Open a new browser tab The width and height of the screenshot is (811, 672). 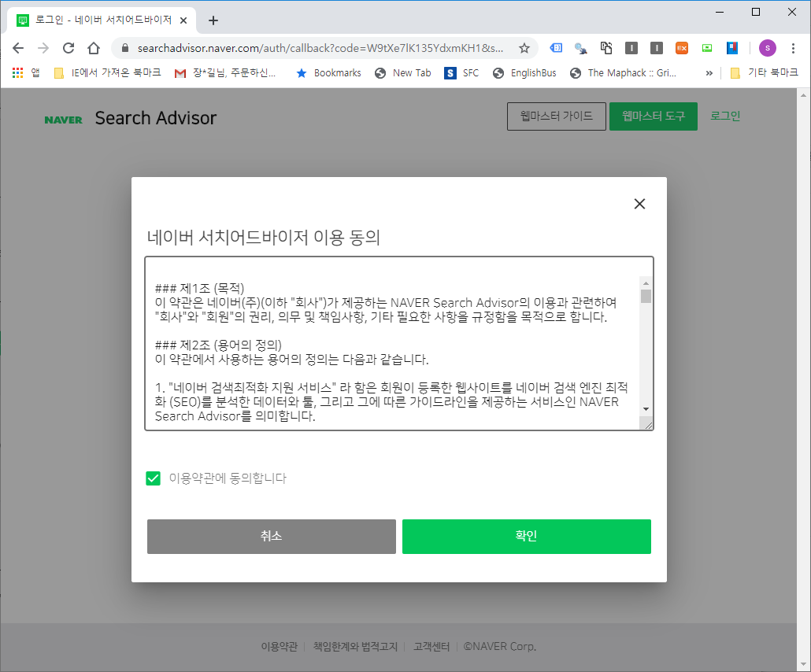click(x=213, y=20)
